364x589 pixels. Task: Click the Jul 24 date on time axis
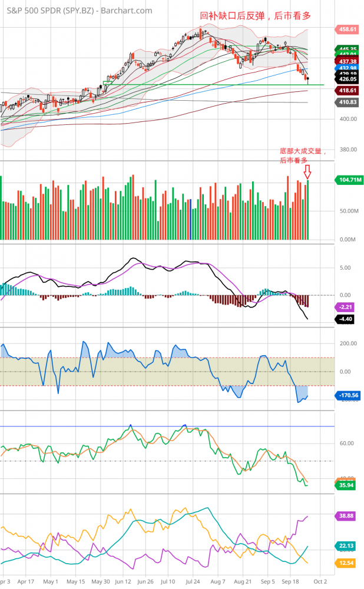[x=192, y=581]
